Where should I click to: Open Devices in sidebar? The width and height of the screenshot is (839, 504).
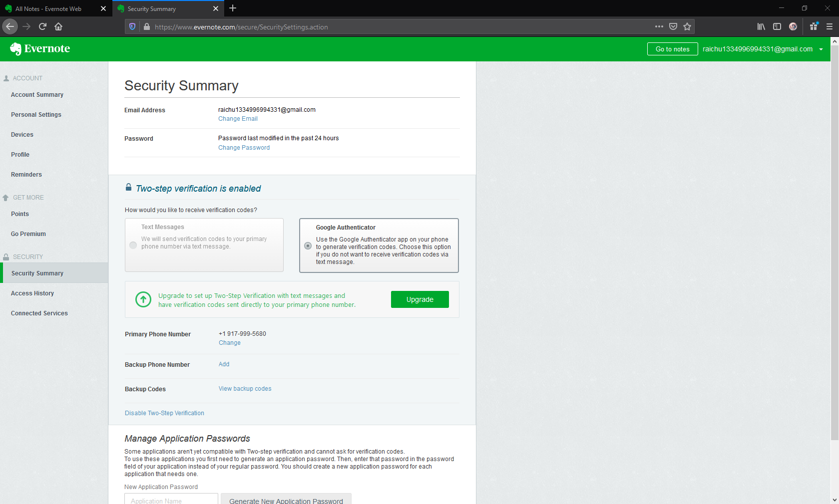tap(22, 135)
